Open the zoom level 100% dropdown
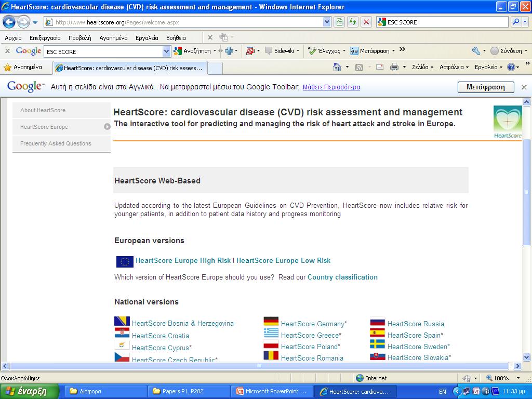Image resolution: width=532 pixels, height=399 pixels. click(x=518, y=378)
